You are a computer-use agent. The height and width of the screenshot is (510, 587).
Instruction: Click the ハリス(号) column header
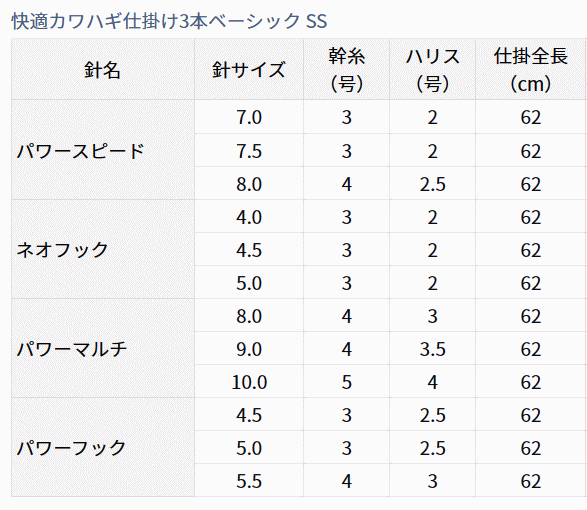[433, 70]
